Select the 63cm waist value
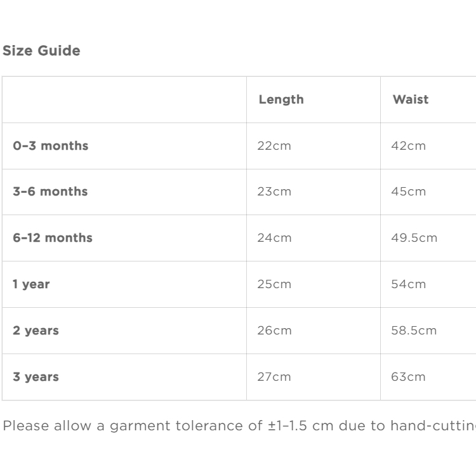The height and width of the screenshot is (476, 476). click(408, 377)
